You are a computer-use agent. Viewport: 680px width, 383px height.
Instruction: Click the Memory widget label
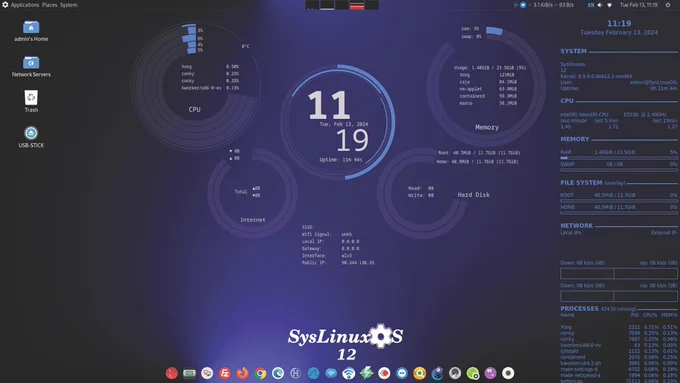coord(487,128)
